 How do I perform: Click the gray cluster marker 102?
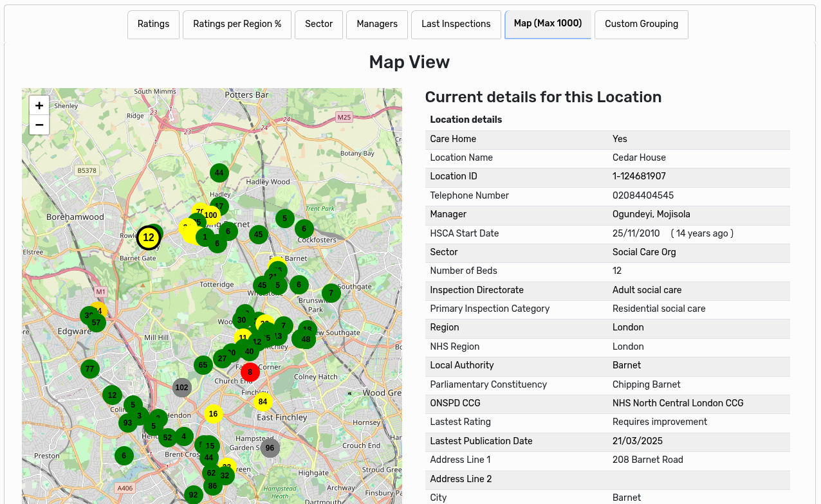(182, 387)
